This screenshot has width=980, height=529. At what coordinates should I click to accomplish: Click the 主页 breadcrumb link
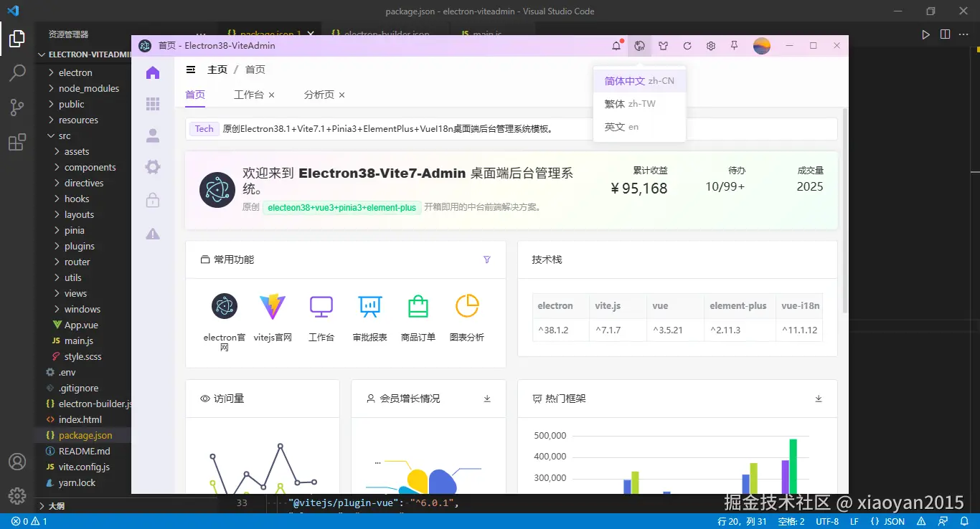click(x=217, y=70)
